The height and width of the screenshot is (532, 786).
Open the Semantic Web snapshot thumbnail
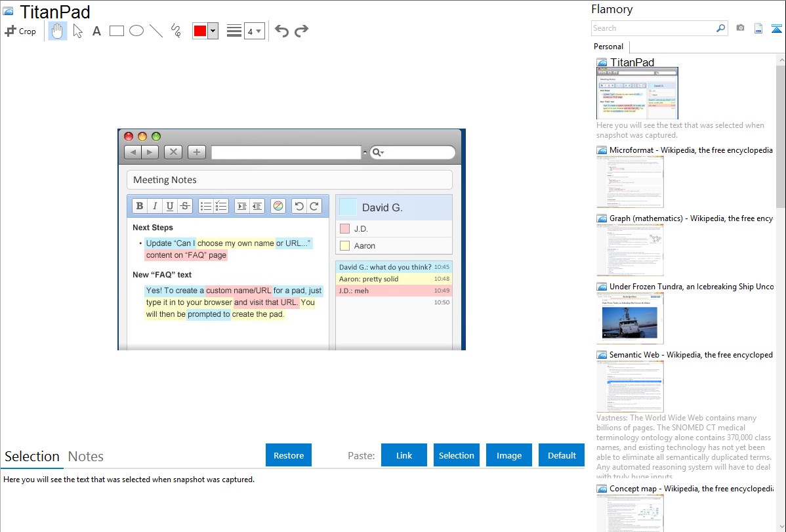[x=630, y=386]
